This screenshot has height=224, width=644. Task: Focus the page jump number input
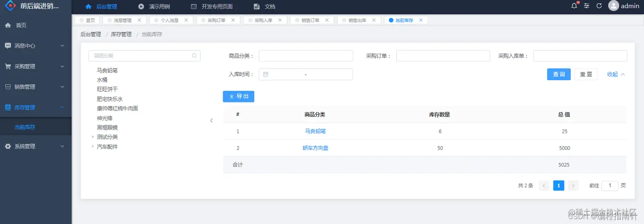click(x=610, y=186)
